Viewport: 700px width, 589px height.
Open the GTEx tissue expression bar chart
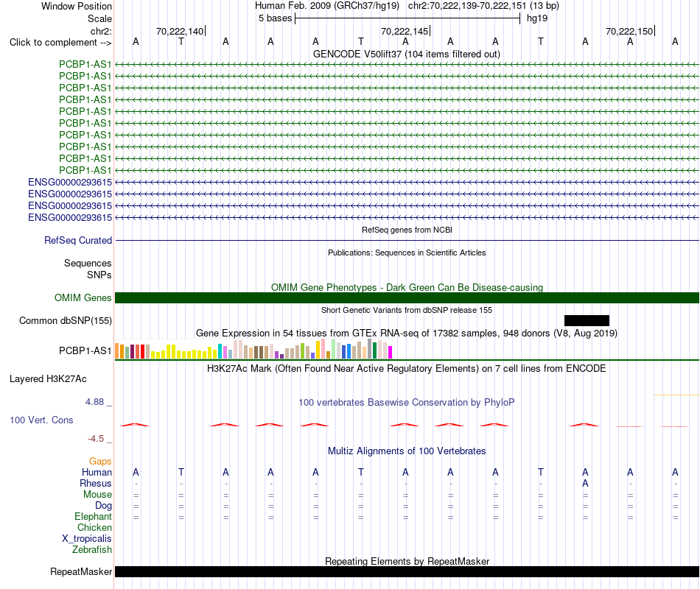(x=253, y=349)
